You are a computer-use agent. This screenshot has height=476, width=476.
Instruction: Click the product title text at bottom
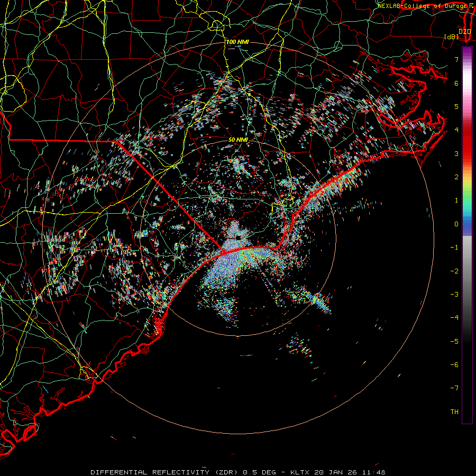tap(237, 472)
